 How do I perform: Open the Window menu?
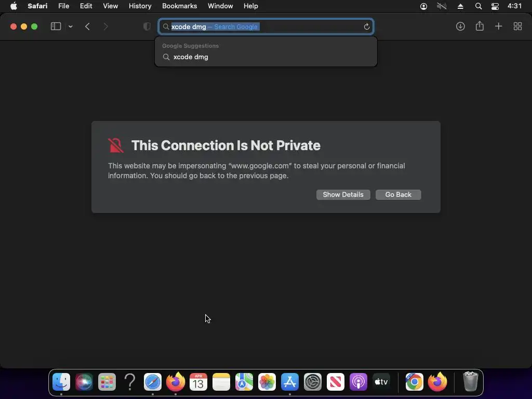coord(220,6)
